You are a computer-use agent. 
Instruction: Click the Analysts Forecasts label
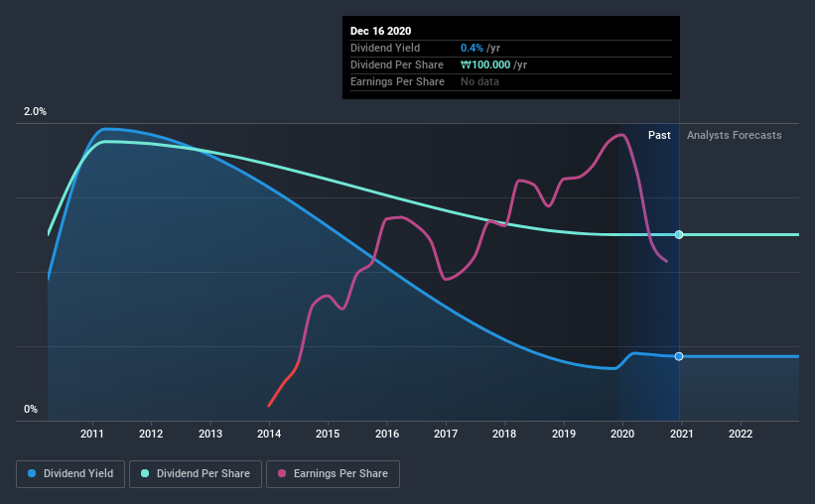coord(734,135)
